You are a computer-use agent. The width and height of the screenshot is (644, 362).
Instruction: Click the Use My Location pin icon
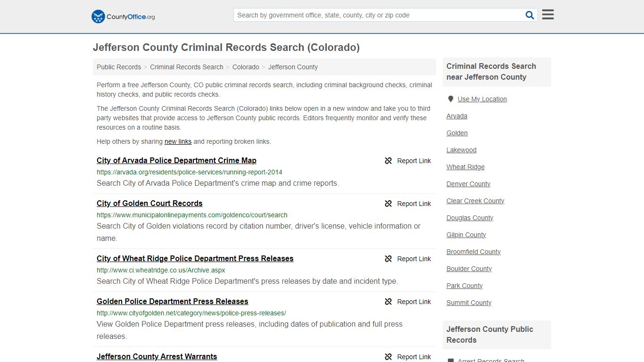pyautogui.click(x=451, y=99)
